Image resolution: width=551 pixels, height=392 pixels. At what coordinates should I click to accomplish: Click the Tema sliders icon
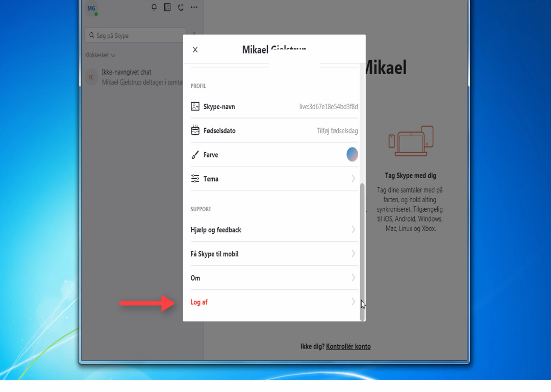pos(195,179)
